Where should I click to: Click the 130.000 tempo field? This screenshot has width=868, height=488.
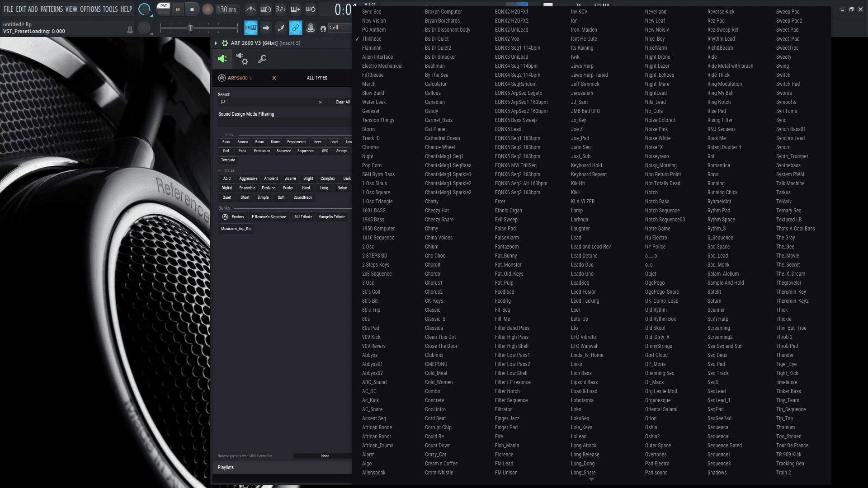pyautogui.click(x=227, y=9)
